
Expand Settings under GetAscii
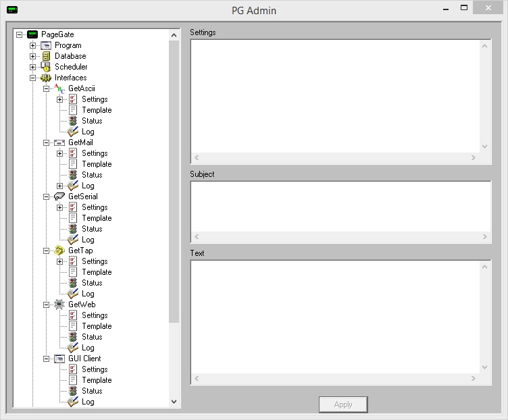pyautogui.click(x=60, y=99)
